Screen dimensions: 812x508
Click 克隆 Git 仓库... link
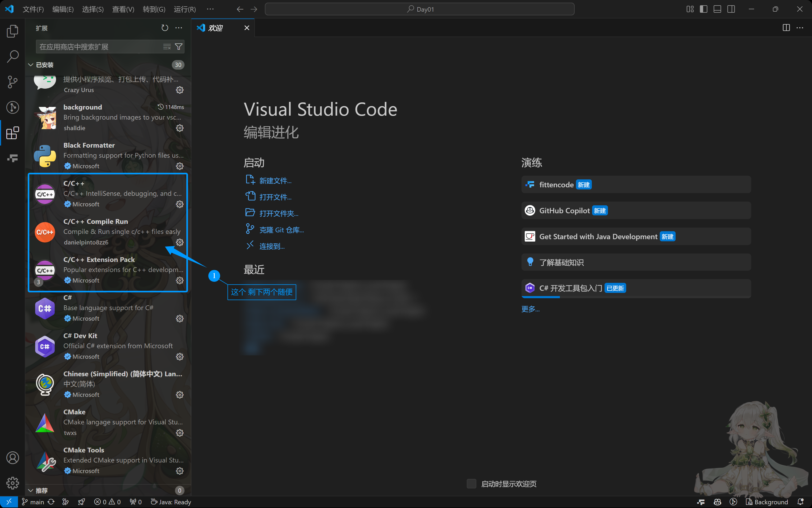[282, 230]
